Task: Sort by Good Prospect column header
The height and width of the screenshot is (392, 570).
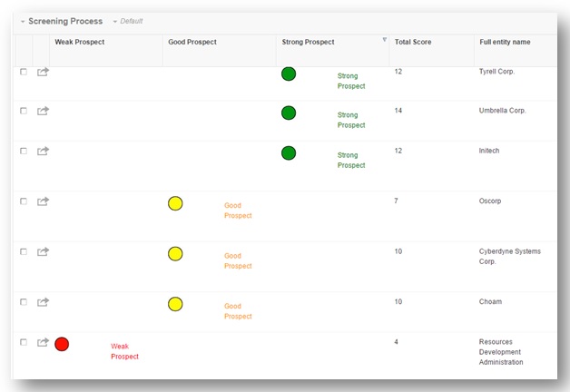Action: click(192, 42)
